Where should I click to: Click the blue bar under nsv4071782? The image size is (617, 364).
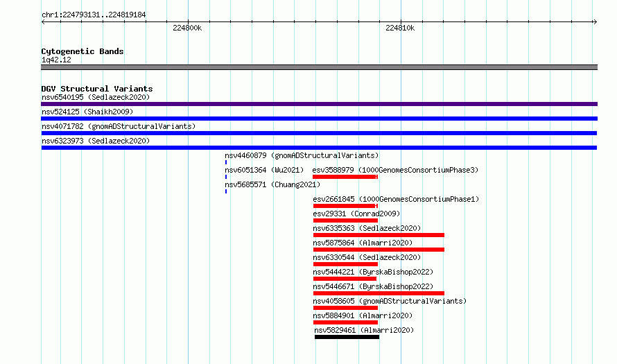pyautogui.click(x=319, y=133)
